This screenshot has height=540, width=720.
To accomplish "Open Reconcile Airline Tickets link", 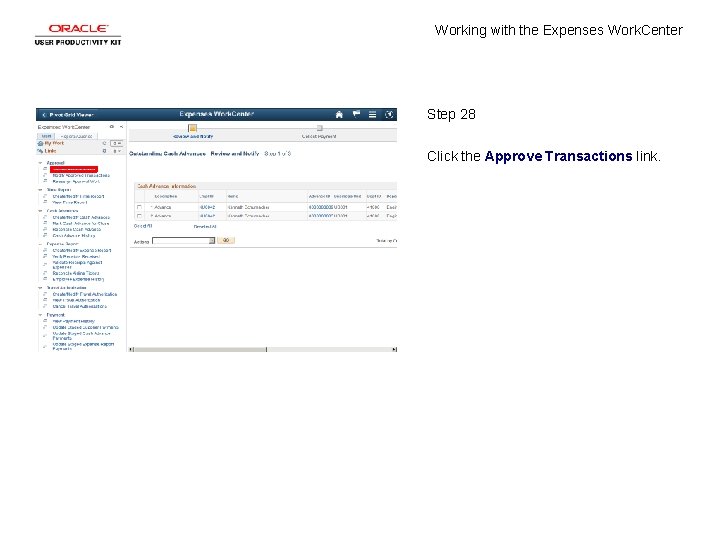I will point(76,273).
